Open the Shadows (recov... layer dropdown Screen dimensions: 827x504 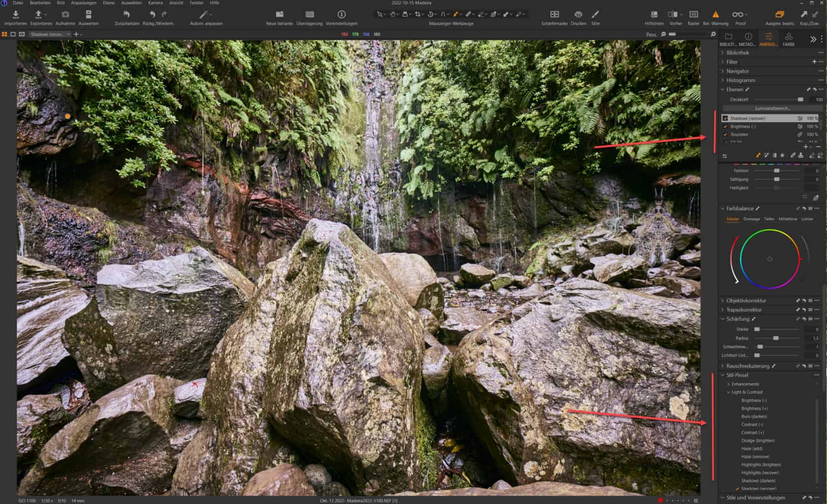50,34
